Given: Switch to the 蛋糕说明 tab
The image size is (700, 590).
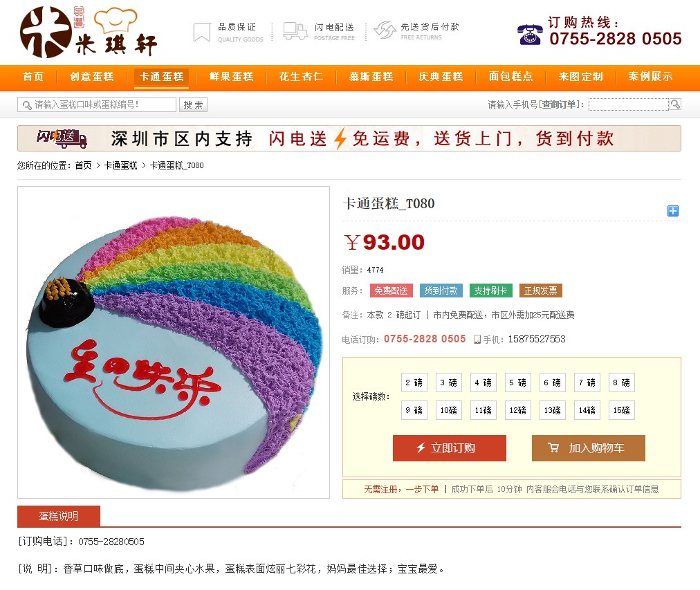Looking at the screenshot, I should coord(59,517).
